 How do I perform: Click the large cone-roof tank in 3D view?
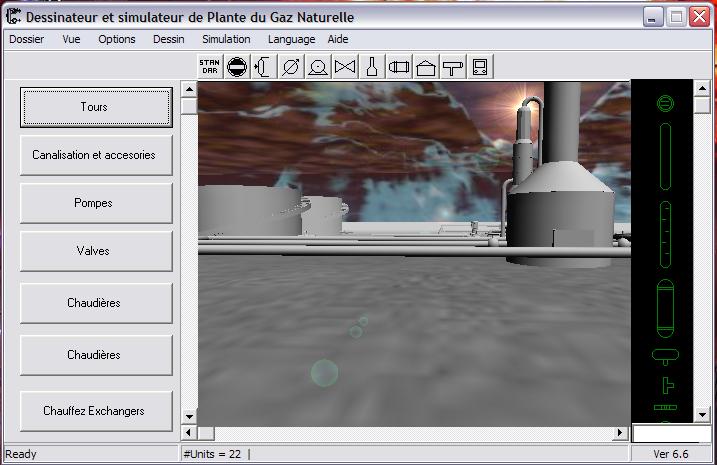(x=561, y=215)
